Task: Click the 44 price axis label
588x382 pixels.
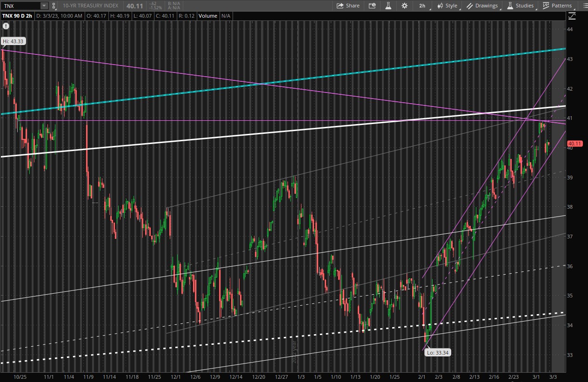Action: point(570,29)
